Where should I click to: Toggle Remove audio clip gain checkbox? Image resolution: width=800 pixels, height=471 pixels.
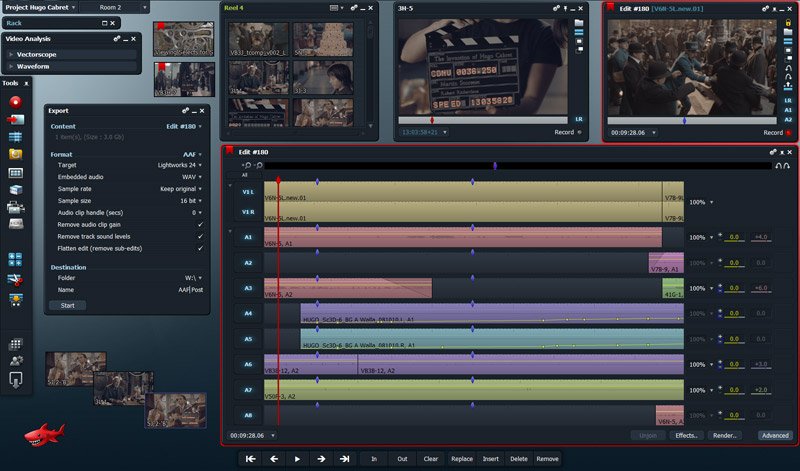(x=200, y=224)
